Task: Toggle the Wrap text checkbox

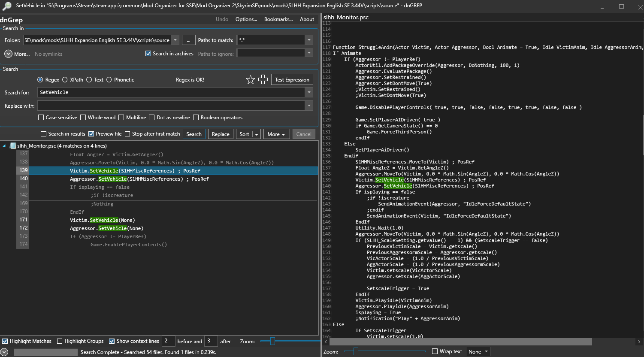Action: click(435, 351)
